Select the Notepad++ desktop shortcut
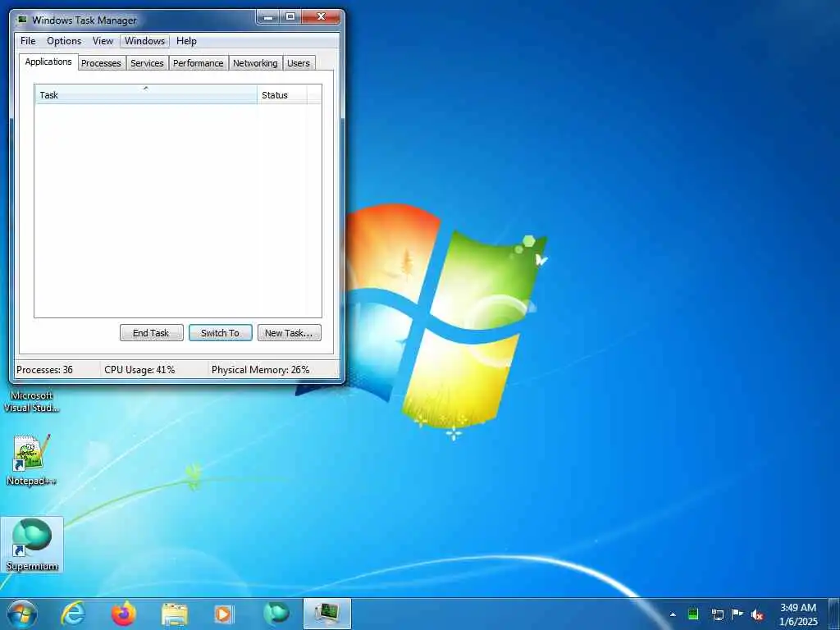This screenshot has height=630, width=840. tap(32, 459)
